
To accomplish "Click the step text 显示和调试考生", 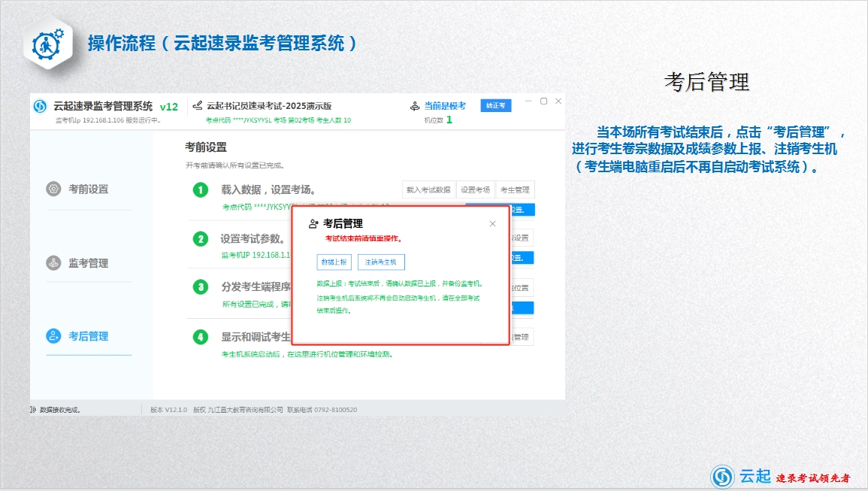I will tap(256, 337).
